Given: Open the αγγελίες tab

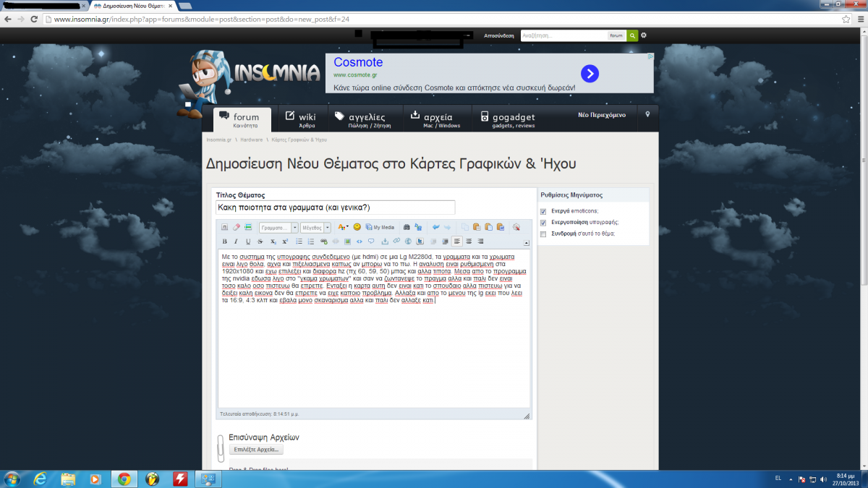Looking at the screenshot, I should 364,120.
